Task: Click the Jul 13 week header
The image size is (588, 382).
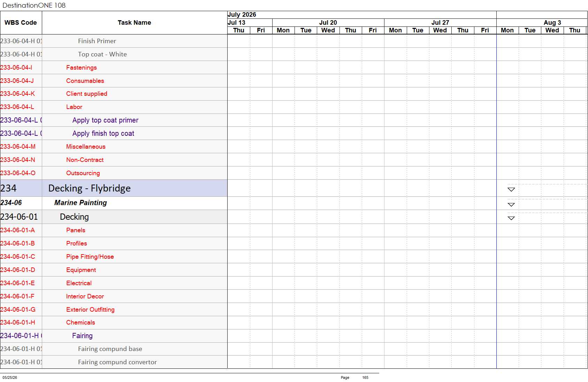Action: 250,23
